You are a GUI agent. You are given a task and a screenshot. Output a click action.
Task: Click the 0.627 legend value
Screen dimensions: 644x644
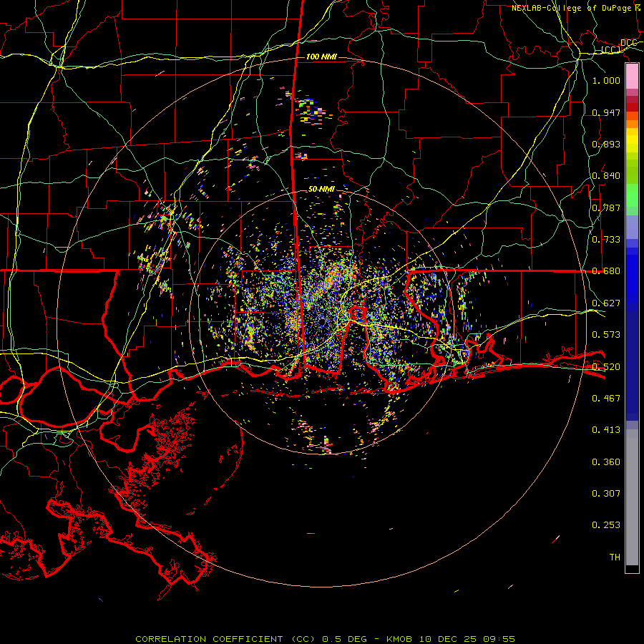pyautogui.click(x=606, y=303)
